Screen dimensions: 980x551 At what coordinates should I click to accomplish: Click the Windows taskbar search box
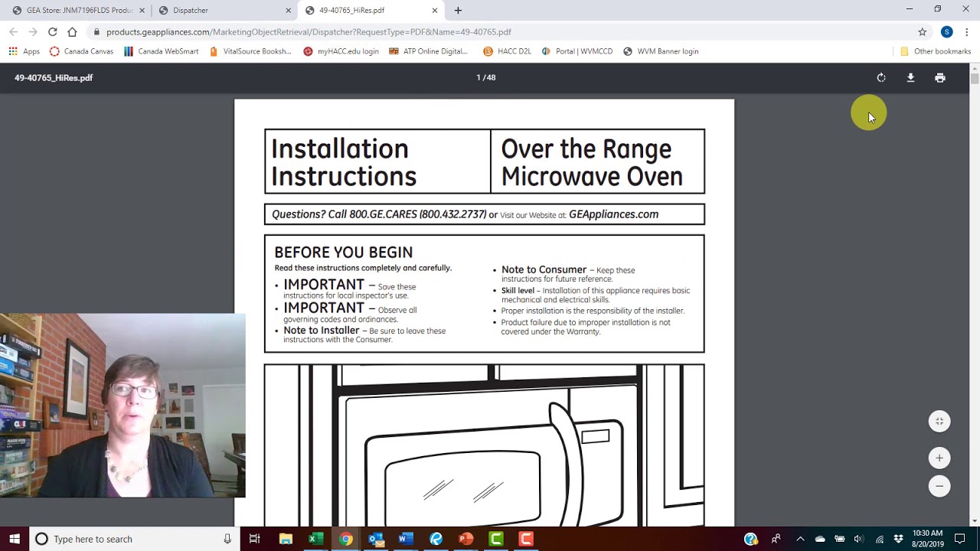134,539
